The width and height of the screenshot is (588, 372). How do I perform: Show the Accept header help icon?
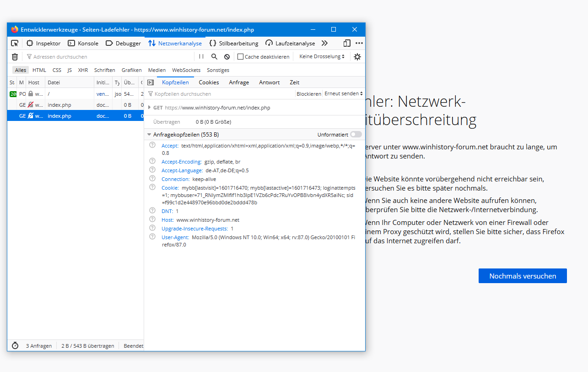pos(153,145)
